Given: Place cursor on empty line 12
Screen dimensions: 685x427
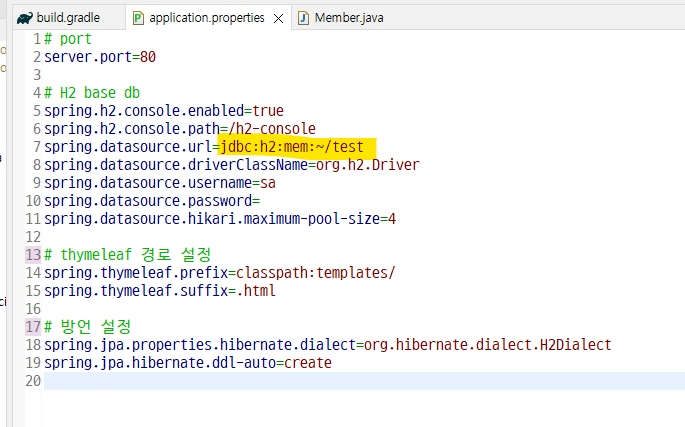Looking at the screenshot, I should pos(364,236).
